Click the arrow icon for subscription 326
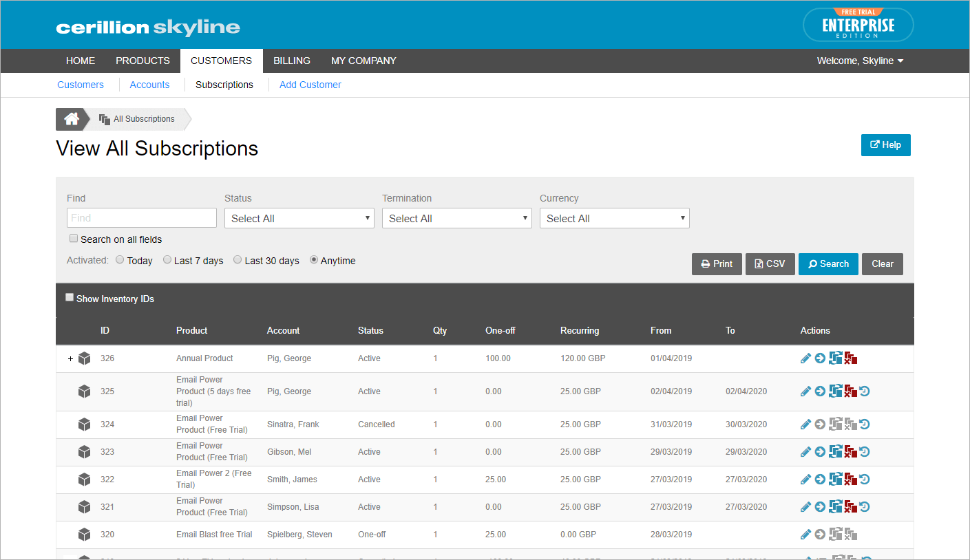Image resolution: width=970 pixels, height=560 pixels. coord(820,358)
